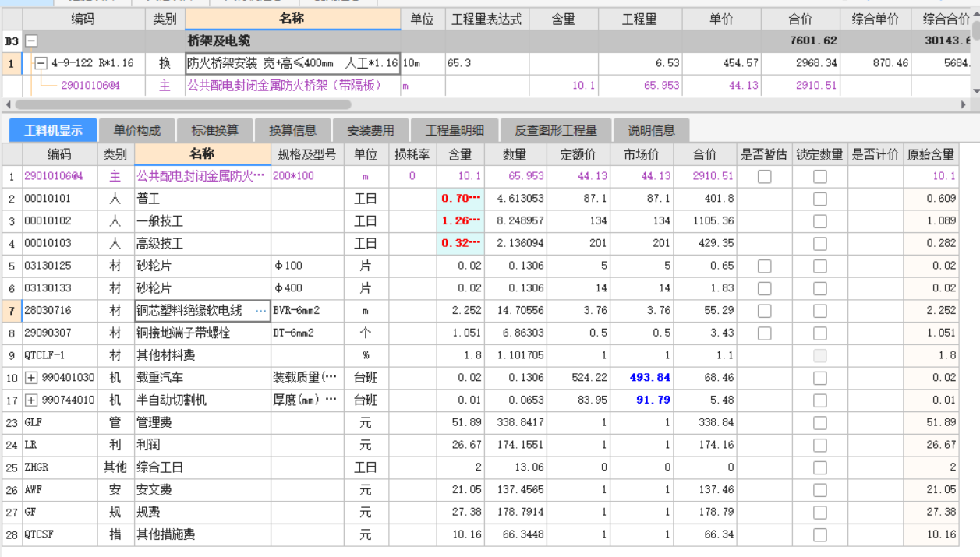Select unit price 454.57 cell
Screen dimensions: 980x557
pos(721,63)
